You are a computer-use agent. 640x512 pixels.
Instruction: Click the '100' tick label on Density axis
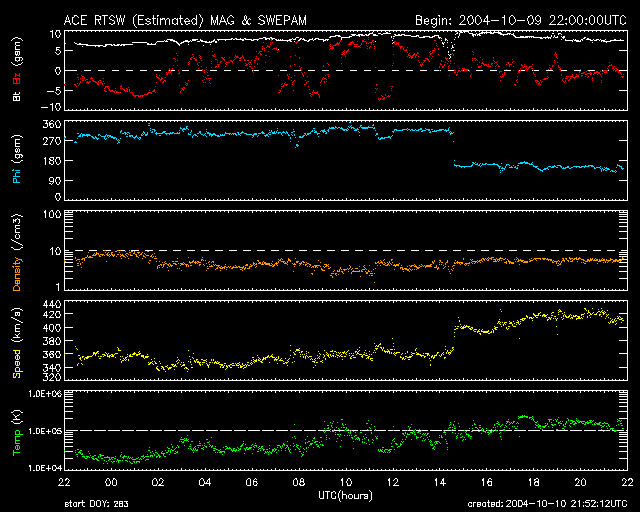(52, 214)
